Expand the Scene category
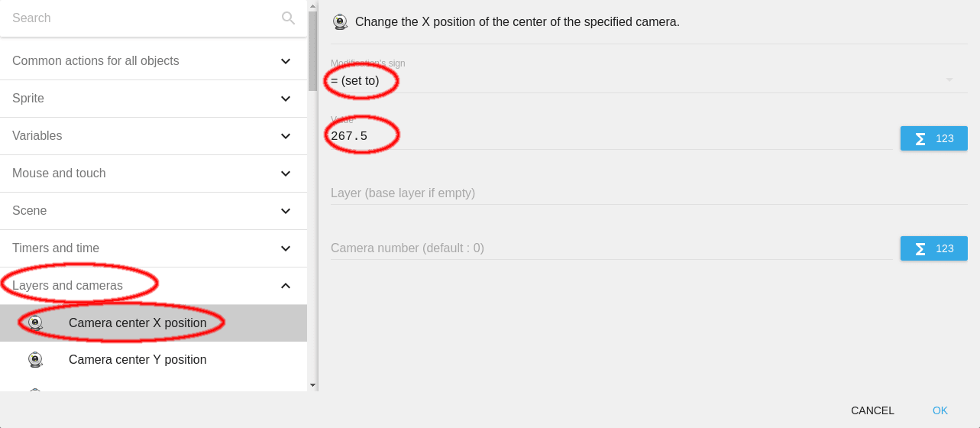 pos(286,211)
